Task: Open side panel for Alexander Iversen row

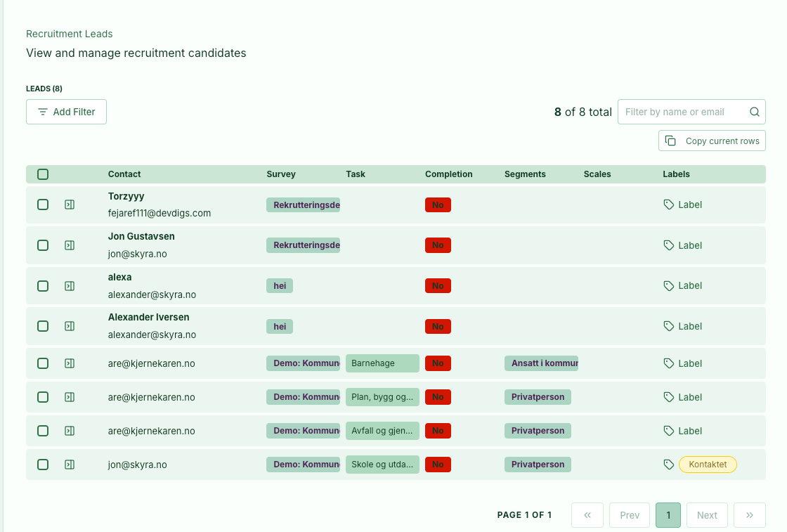Action: point(70,326)
